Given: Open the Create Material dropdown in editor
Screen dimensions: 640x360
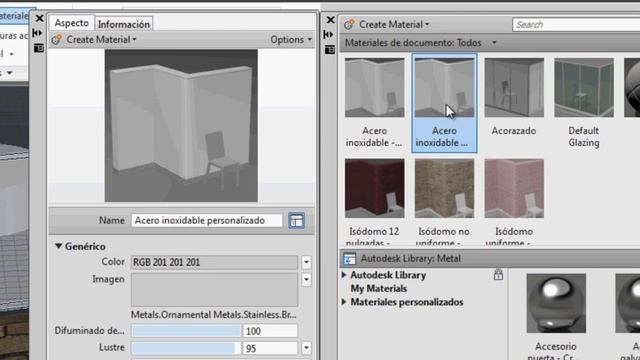Looking at the screenshot, I should (x=101, y=40).
